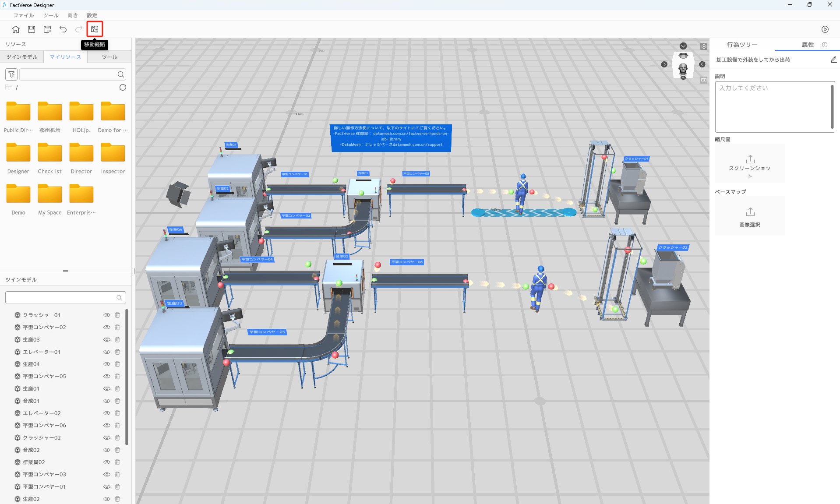Click the スクリーンショット upload button
Screen dimensions: 840x504
pos(750,163)
